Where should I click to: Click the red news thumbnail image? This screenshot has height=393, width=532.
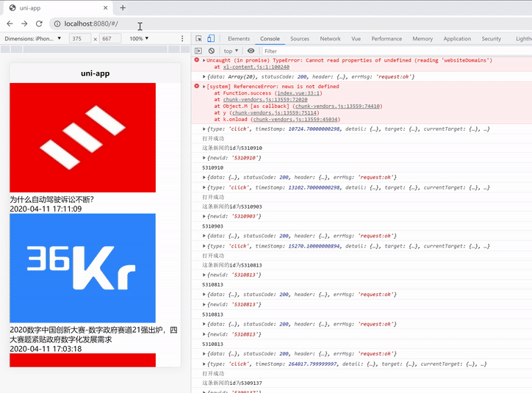[82, 137]
